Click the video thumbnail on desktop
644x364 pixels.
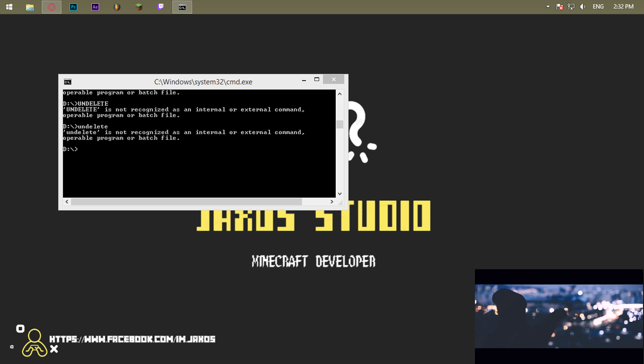[558, 316]
